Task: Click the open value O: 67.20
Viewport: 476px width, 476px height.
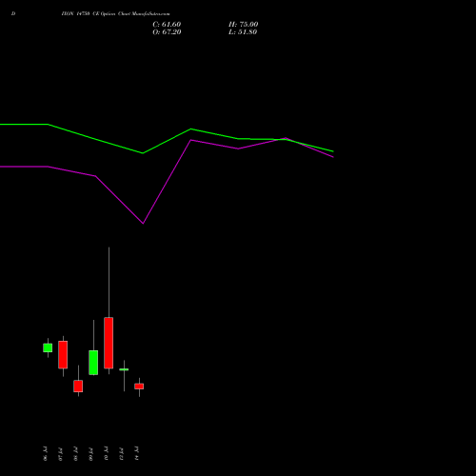Action: pyautogui.click(x=167, y=32)
